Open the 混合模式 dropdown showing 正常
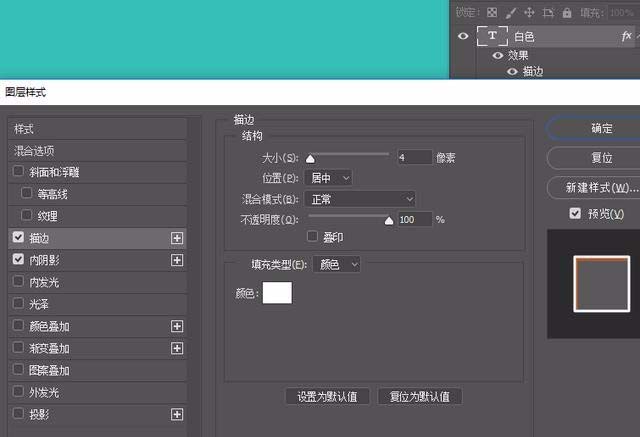Viewport: 640px width, 437px height. pyautogui.click(x=360, y=199)
